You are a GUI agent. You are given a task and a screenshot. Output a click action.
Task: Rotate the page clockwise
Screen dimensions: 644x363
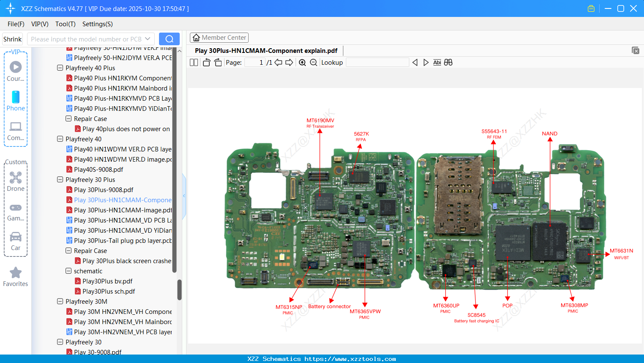[x=218, y=63]
